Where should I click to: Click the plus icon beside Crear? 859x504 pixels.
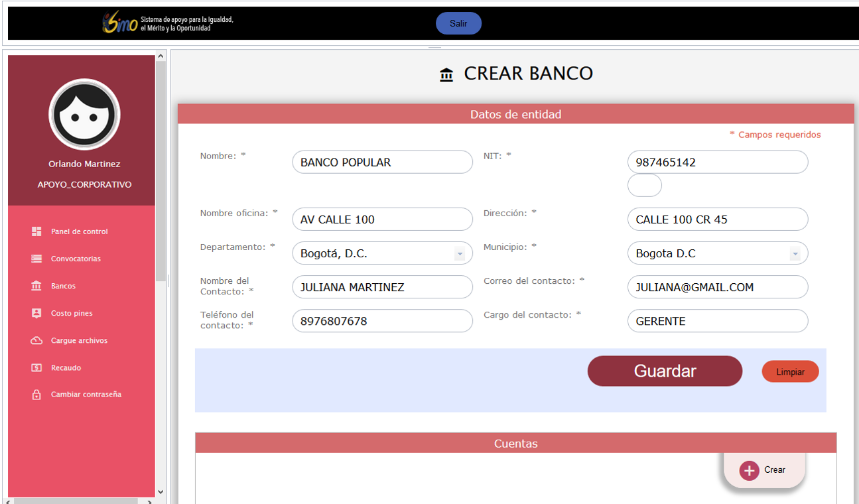[x=749, y=470]
